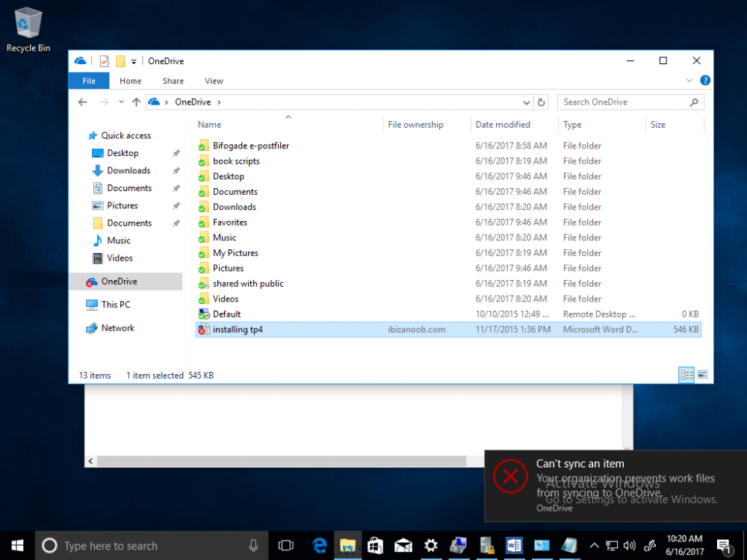The width and height of the screenshot is (747, 560).
Task: Go back with the Back arrow
Action: (82, 102)
